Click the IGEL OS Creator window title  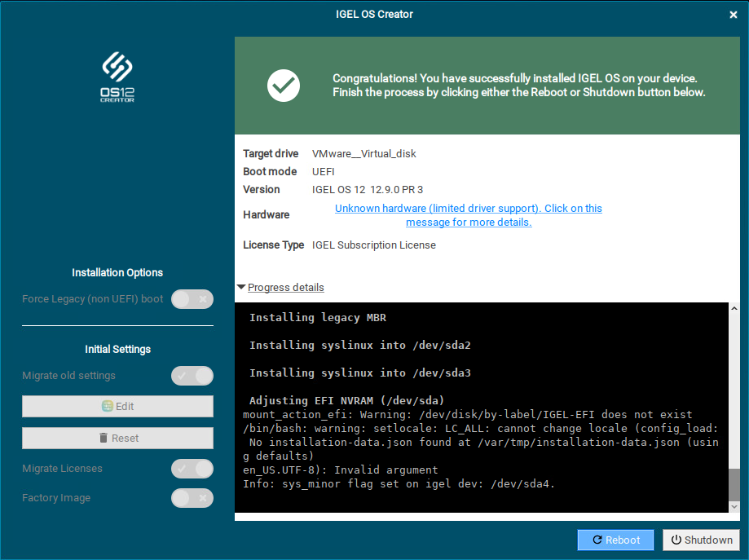[x=374, y=15]
